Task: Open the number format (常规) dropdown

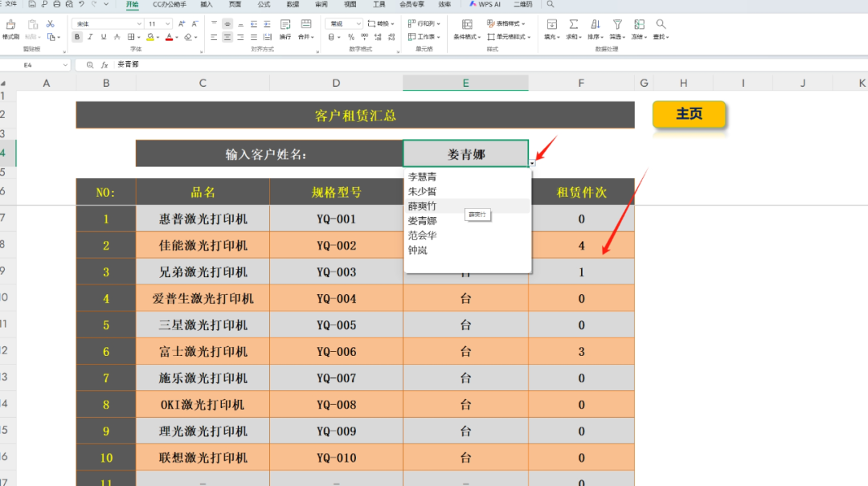Action: [x=358, y=24]
